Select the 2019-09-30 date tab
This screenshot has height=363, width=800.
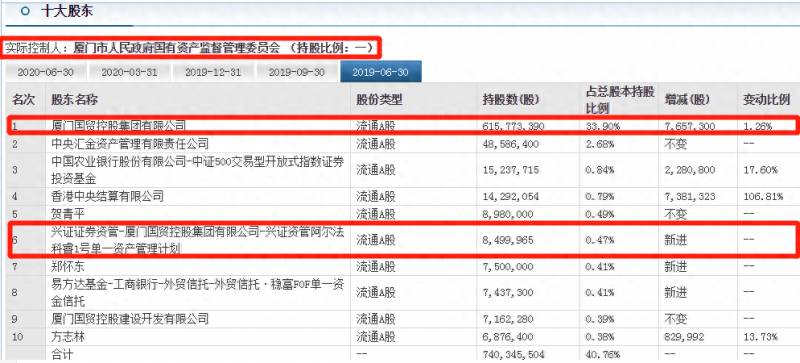click(x=296, y=72)
